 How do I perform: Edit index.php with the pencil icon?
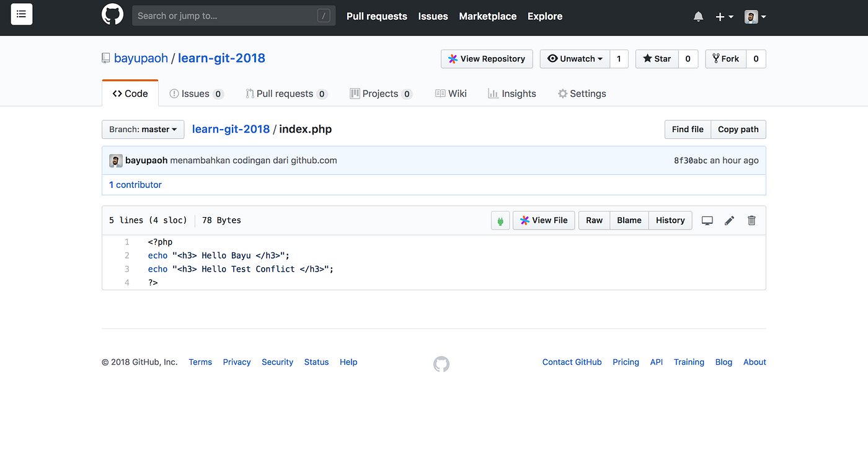tap(729, 220)
